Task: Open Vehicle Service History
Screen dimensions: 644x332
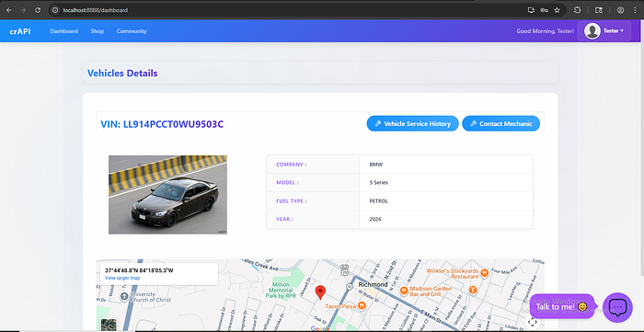Action: point(412,123)
